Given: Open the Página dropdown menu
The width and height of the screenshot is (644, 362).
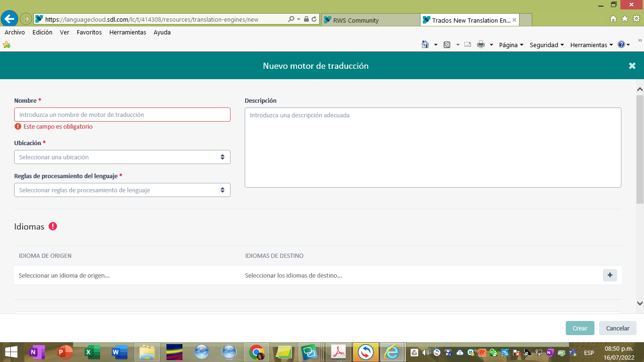Looking at the screenshot, I should 511,45.
